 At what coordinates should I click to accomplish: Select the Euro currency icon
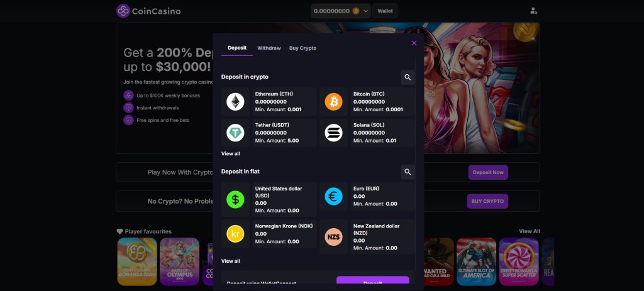click(333, 196)
